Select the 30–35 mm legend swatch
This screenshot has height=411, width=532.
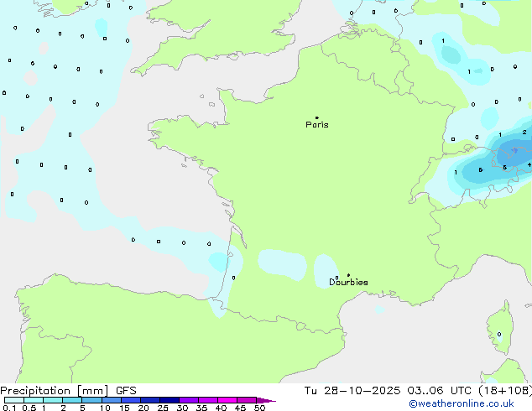click(189, 400)
